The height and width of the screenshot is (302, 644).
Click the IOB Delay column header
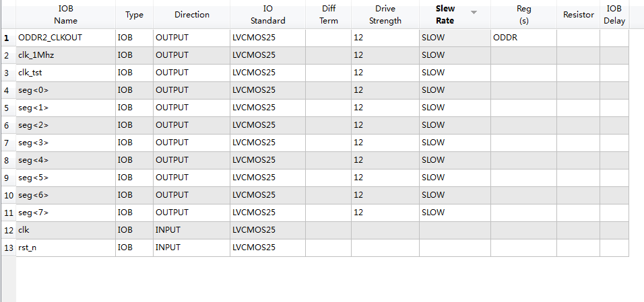pos(614,15)
